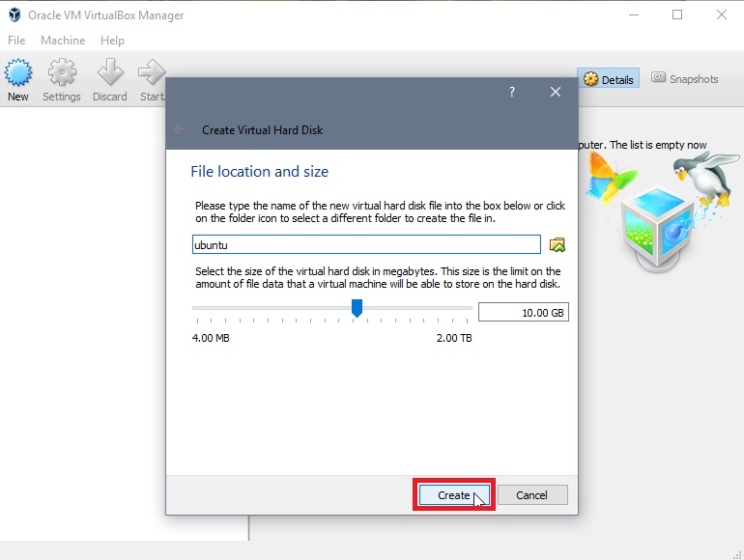Click the 10.00 GB size field
Image resolution: width=744 pixels, height=560 pixels.
click(x=524, y=313)
